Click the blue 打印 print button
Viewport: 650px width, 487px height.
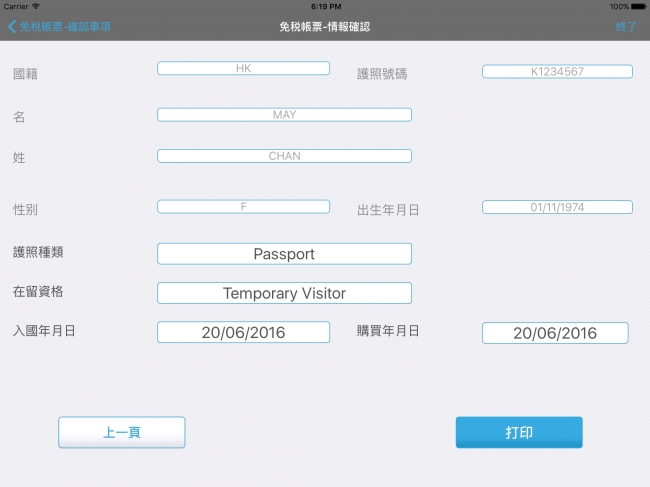pos(519,432)
